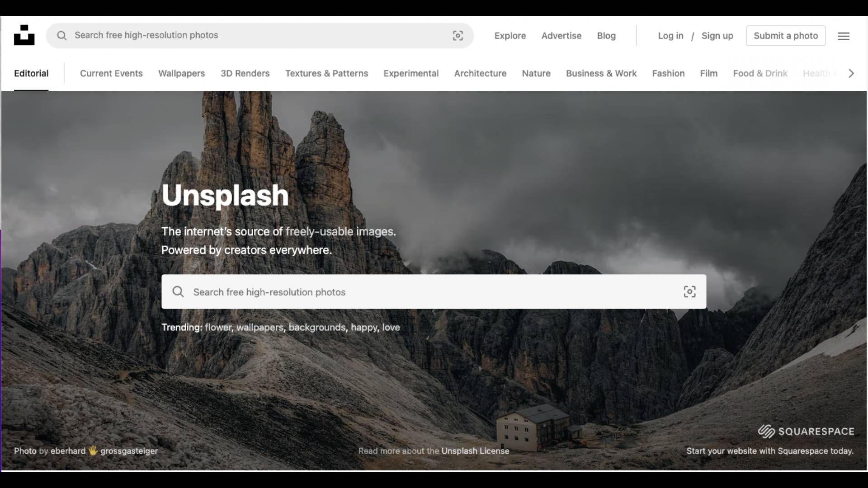The image size is (868, 488).
Task: Switch to Current Events topic
Action: coord(111,73)
